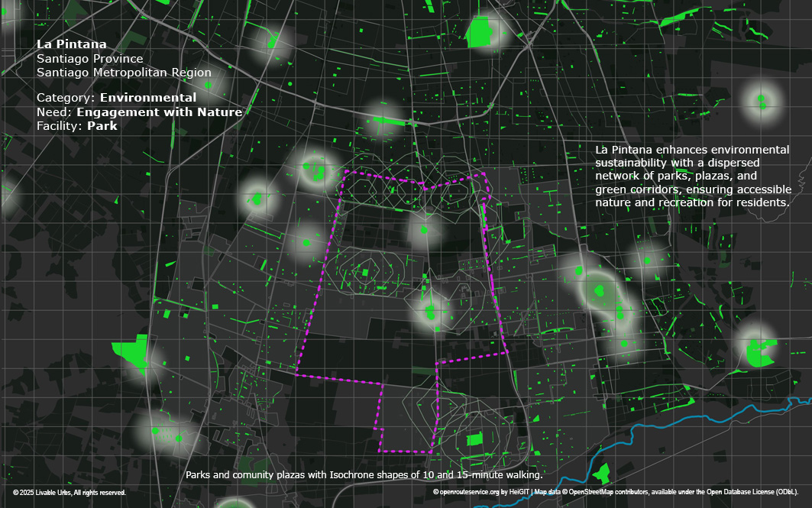Click the isochrone shapes caption text
This screenshot has width=812, height=508.
click(x=364, y=475)
